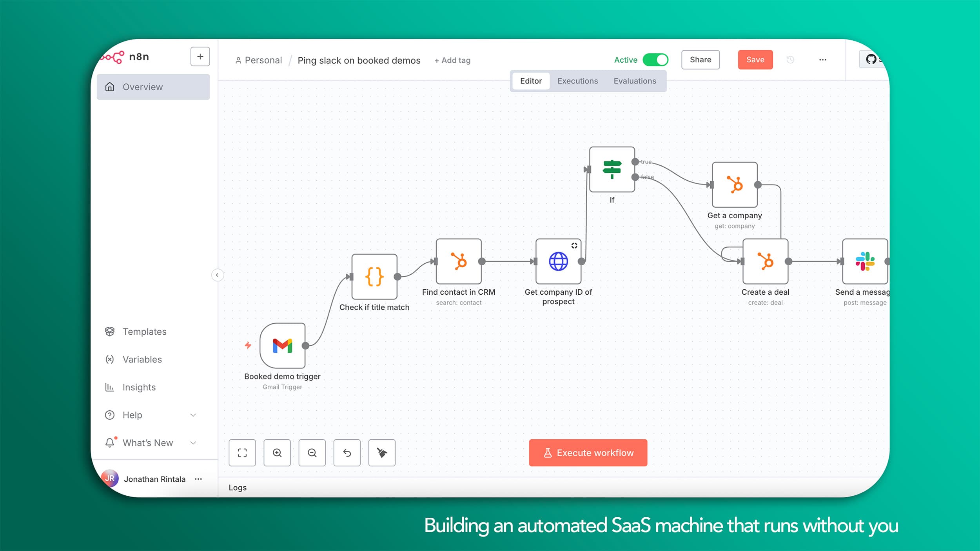Open the workflow history clock icon
Viewport: 980px width, 551px height.
790,60
